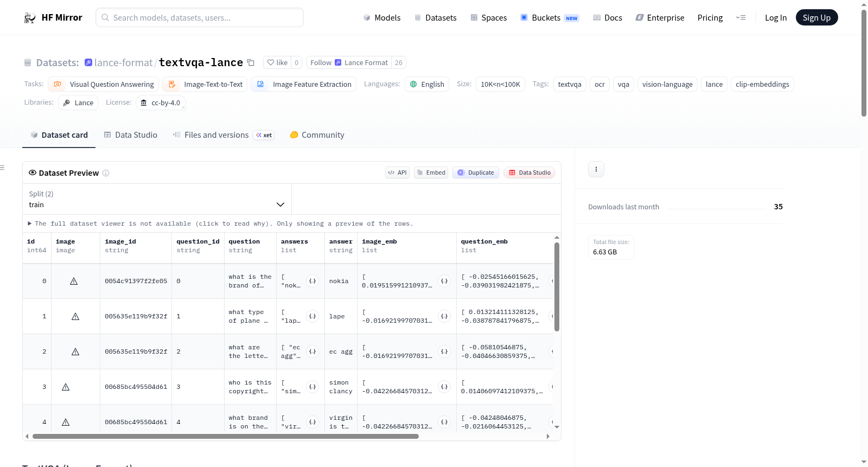This screenshot has height=467, width=868.
Task: Click the Image Feature Extraction task tag
Action: [304, 84]
